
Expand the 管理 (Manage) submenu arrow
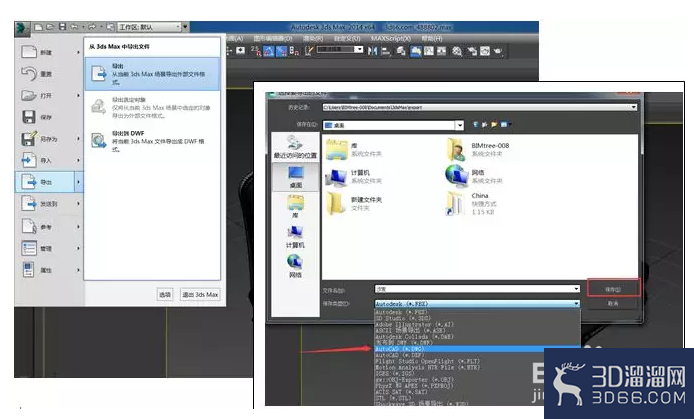[x=79, y=248]
